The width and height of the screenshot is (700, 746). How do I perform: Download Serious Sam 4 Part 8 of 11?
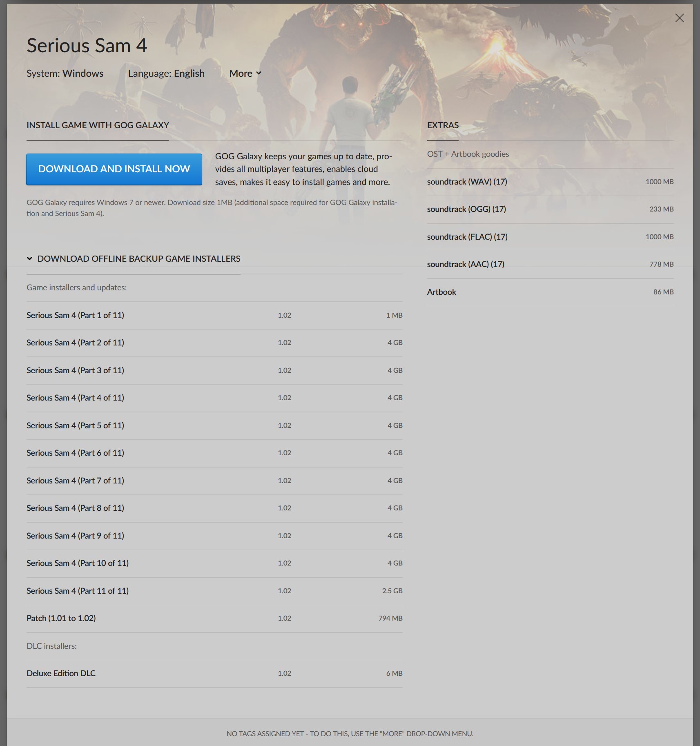tap(214, 508)
